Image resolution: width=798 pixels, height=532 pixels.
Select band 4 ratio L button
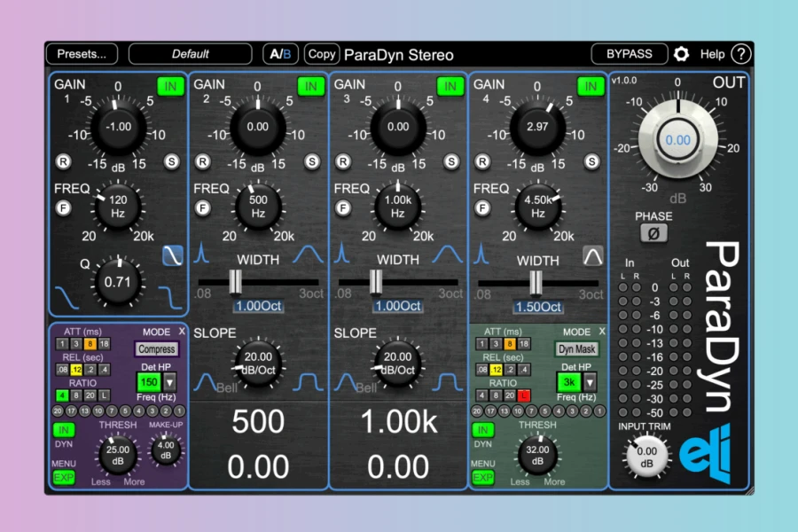(x=524, y=395)
